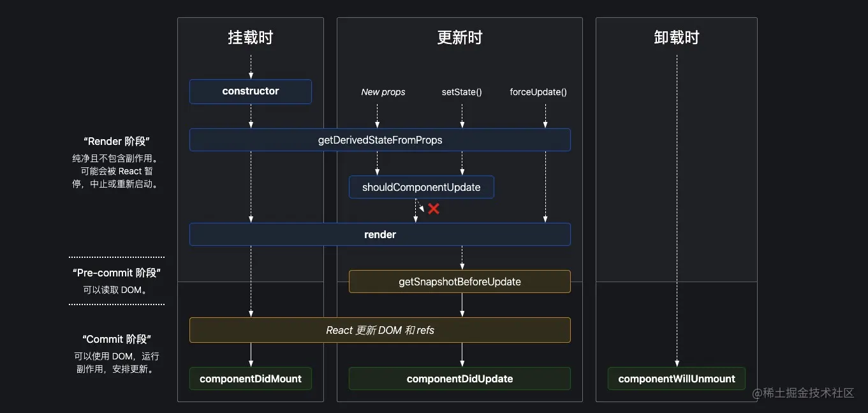Click the red X cross icon
The image size is (868, 413).
[434, 209]
